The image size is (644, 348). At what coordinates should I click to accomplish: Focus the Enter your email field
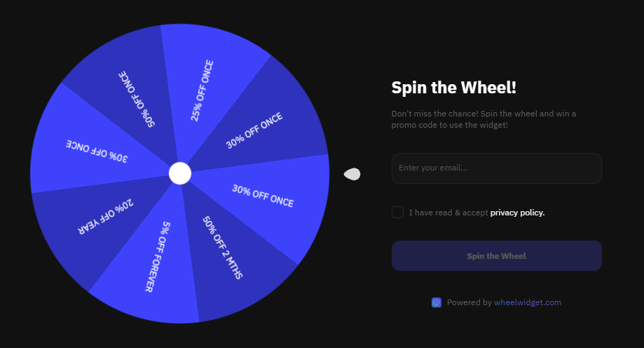click(x=496, y=168)
